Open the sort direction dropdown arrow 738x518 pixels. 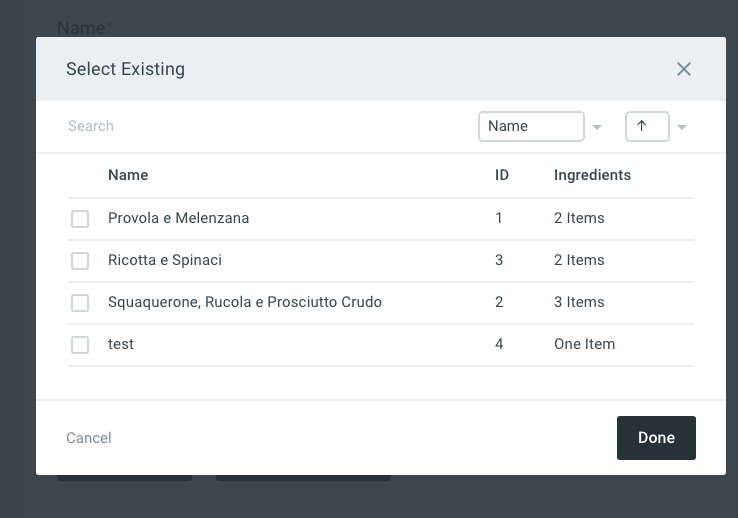(x=682, y=127)
